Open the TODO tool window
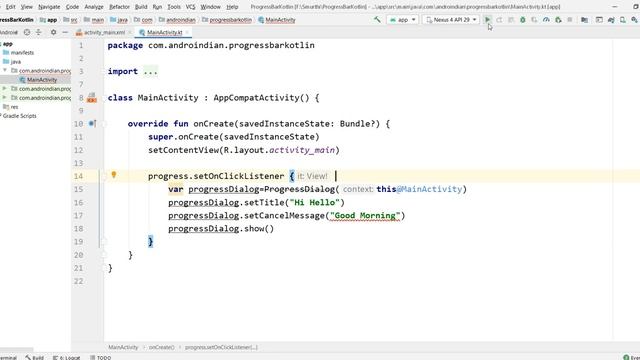 [x=101, y=357]
